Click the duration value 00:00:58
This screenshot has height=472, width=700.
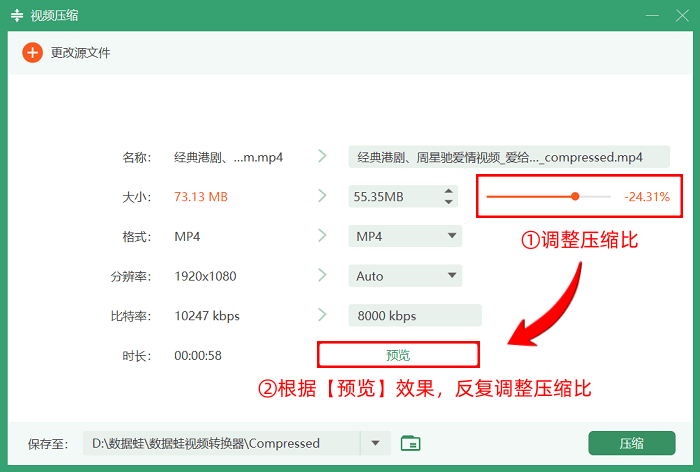[198, 355]
